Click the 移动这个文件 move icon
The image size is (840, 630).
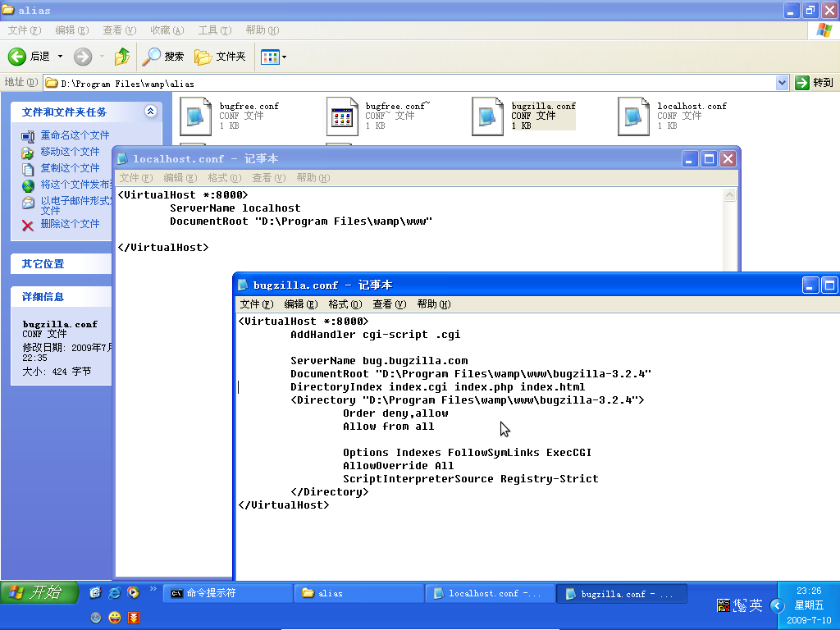(28, 153)
